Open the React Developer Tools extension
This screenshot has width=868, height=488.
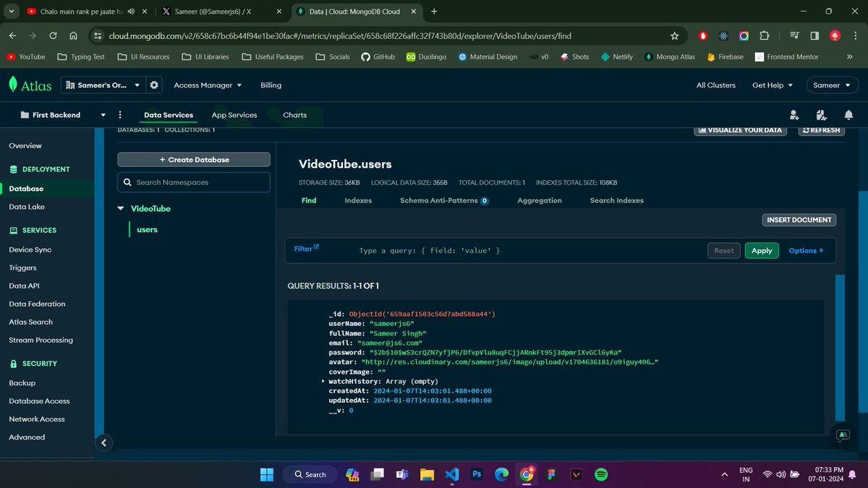(x=723, y=36)
